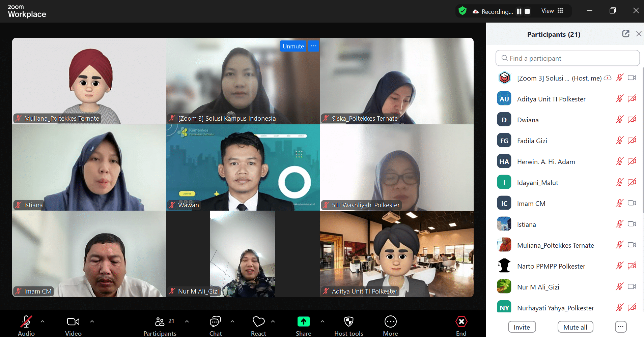644x337 pixels.
Task: Close the Participants panel
Action: pyautogui.click(x=639, y=34)
